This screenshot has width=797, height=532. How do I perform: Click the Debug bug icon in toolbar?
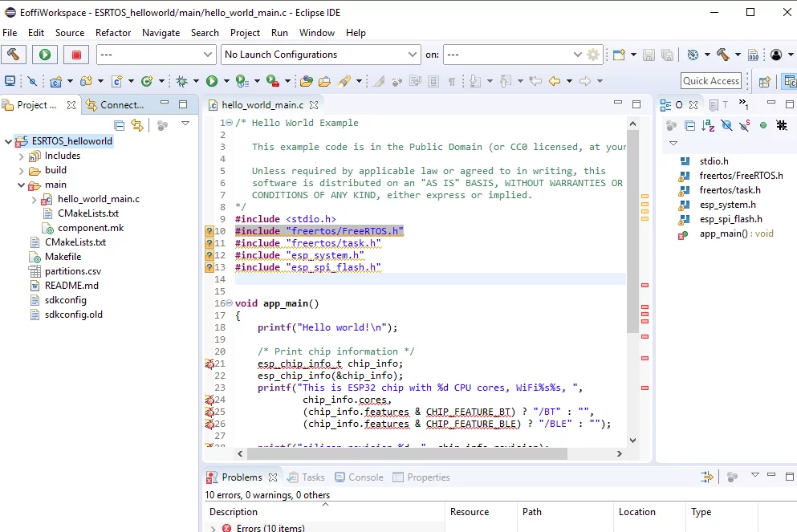tap(183, 81)
